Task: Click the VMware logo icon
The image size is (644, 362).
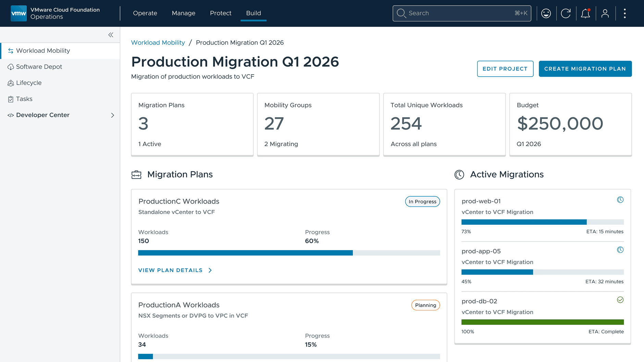Action: (18, 13)
